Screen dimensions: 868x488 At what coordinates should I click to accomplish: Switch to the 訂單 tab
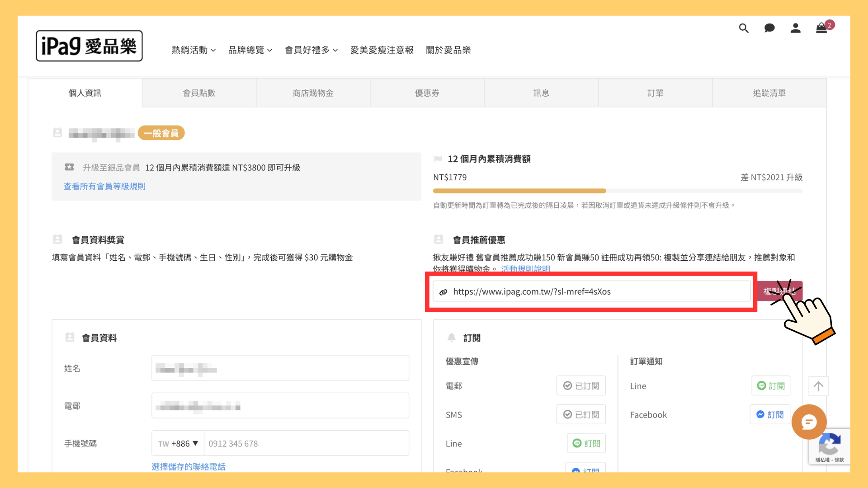pyautogui.click(x=655, y=93)
